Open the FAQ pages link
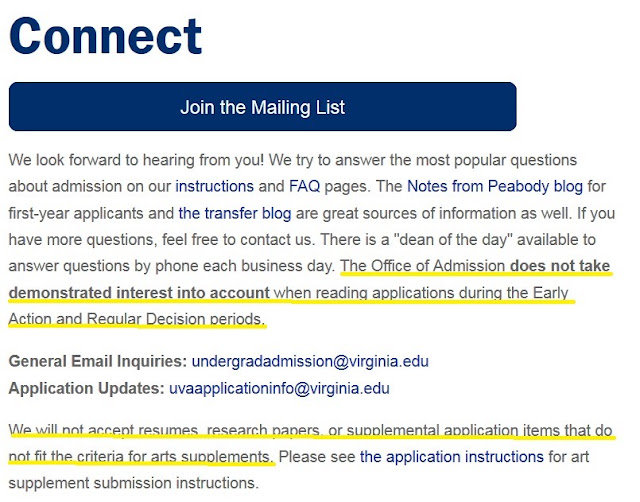 pos(304,187)
